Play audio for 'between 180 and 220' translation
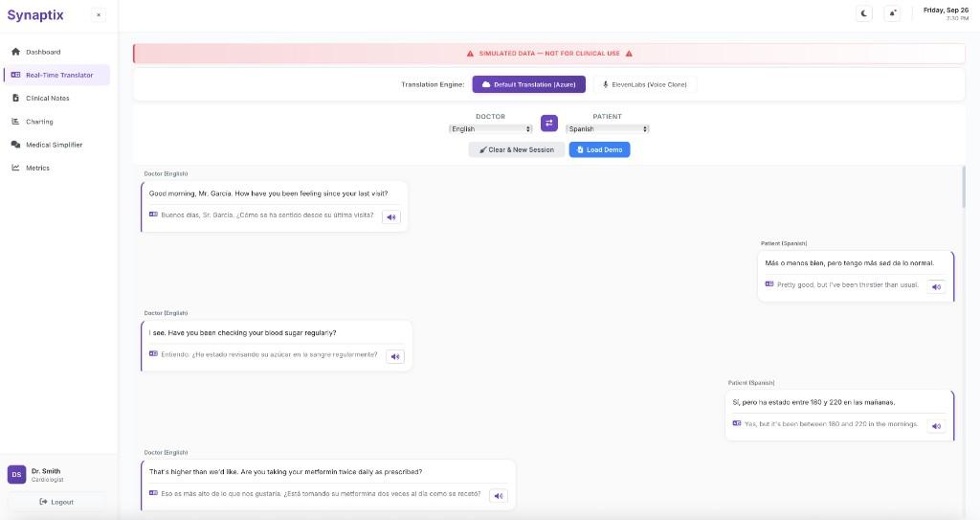 (x=936, y=426)
